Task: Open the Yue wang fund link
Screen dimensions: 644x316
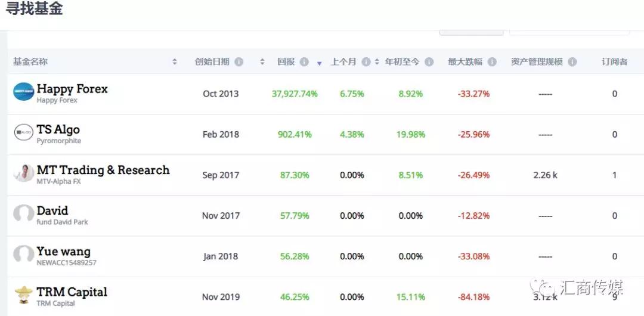Action: (x=63, y=252)
